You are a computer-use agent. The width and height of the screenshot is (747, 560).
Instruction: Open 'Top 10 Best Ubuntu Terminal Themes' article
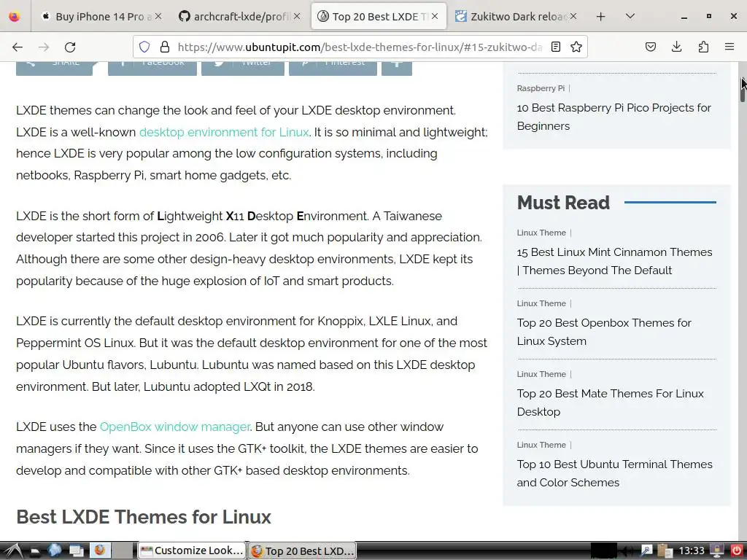click(x=614, y=473)
